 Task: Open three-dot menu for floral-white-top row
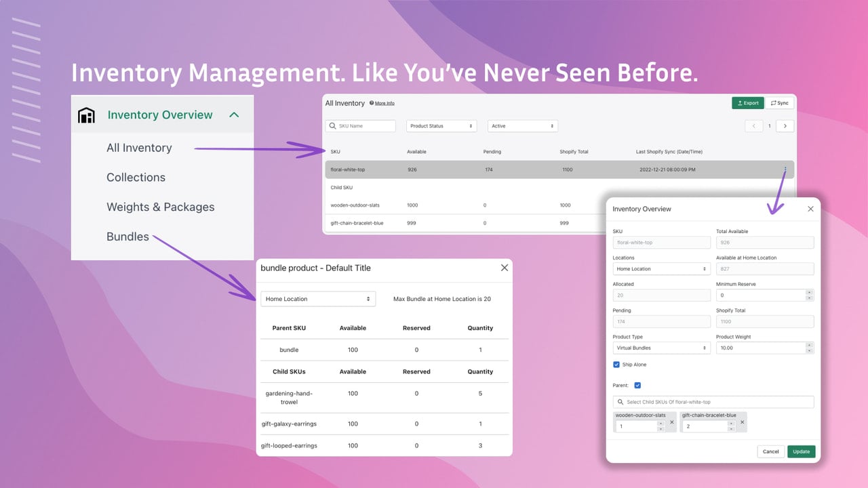click(x=785, y=169)
